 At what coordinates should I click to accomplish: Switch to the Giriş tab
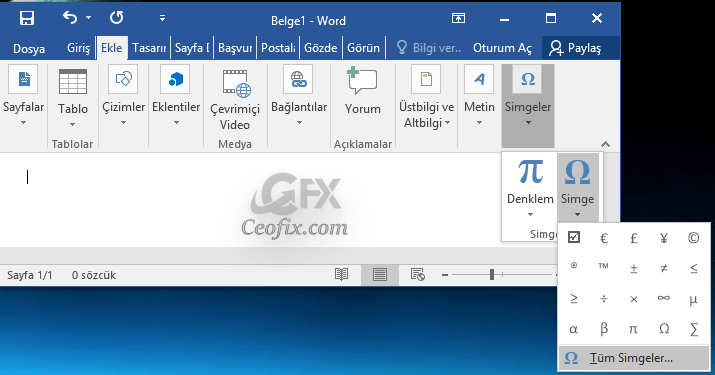click(x=78, y=48)
